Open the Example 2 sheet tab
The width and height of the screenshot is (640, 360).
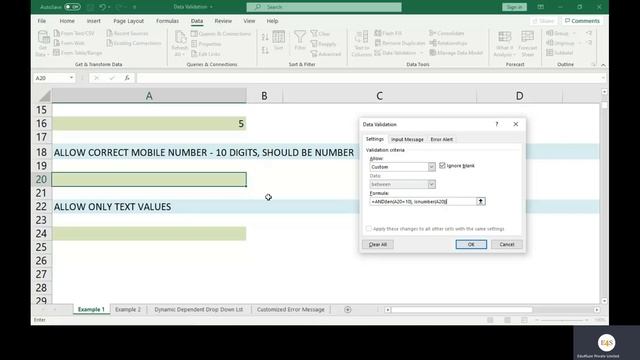[x=128, y=310]
